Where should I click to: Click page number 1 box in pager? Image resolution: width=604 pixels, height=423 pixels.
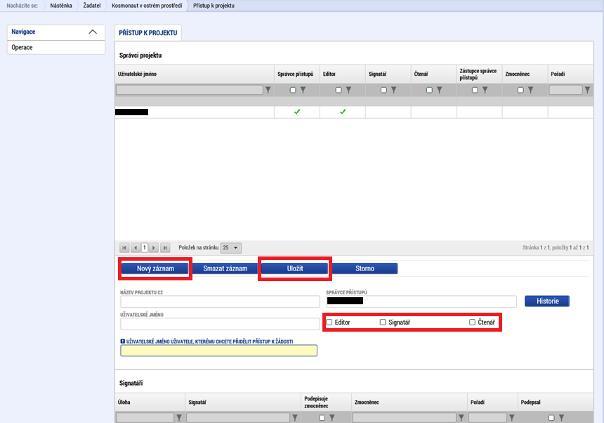click(x=144, y=248)
